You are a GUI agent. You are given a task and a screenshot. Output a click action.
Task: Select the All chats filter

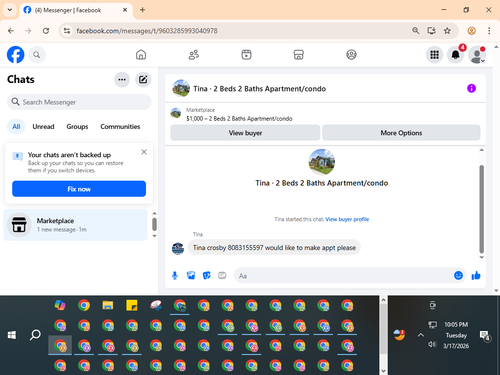click(x=16, y=127)
